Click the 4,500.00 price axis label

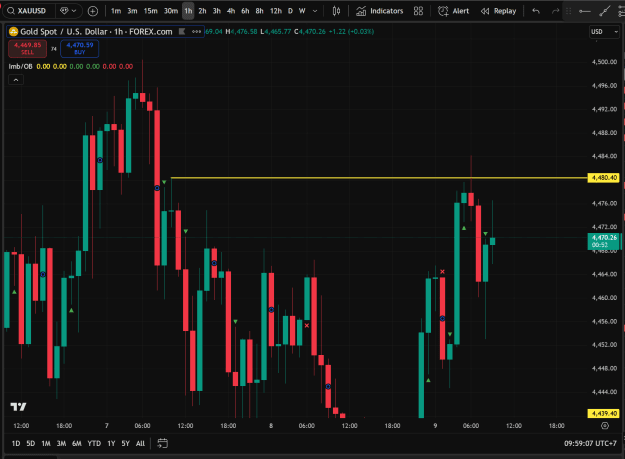(x=604, y=62)
